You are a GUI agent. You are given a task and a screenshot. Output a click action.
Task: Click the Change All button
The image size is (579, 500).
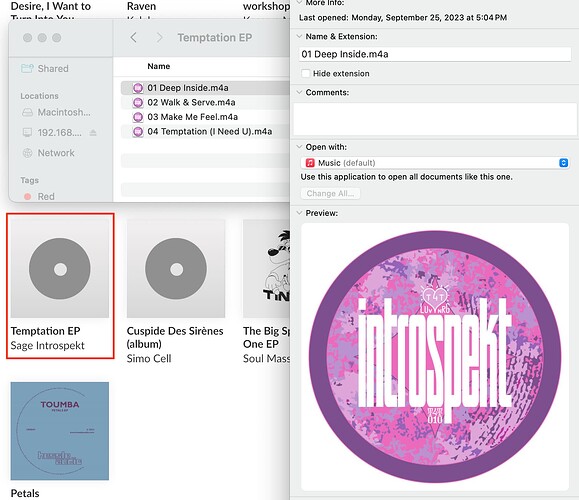pyautogui.click(x=330, y=194)
